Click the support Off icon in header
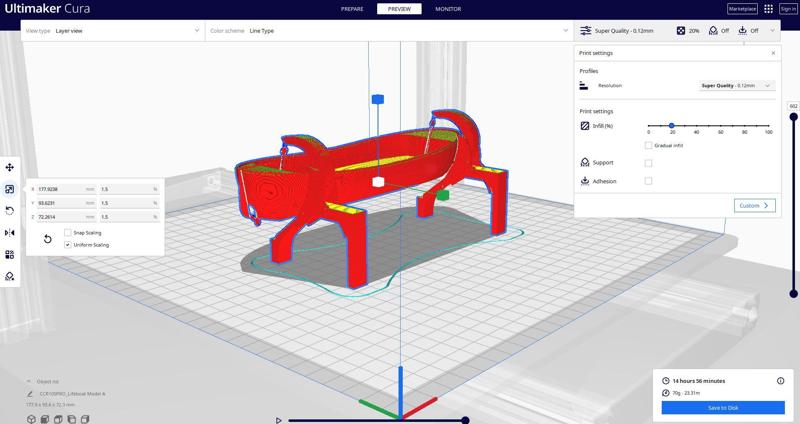800x424 pixels. (x=713, y=31)
